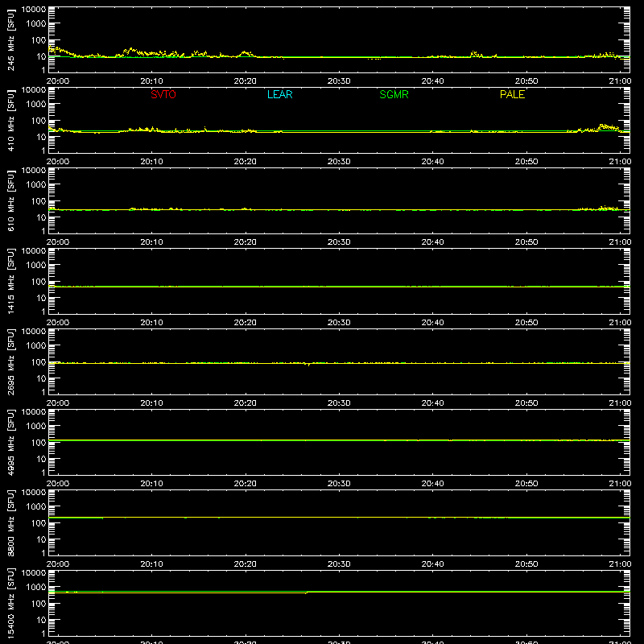644x644 pixels.
Task: Click the 20:30 tick label under 245 MHz plot
Action: (x=339, y=81)
